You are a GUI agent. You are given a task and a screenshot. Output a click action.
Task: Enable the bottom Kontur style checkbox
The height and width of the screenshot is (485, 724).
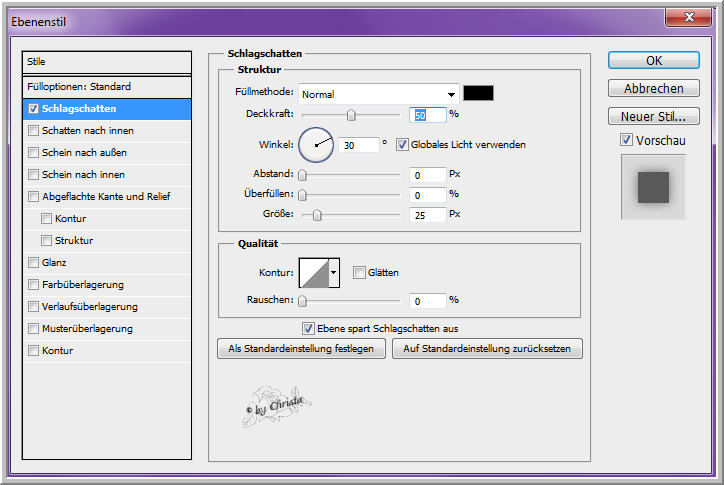point(33,351)
